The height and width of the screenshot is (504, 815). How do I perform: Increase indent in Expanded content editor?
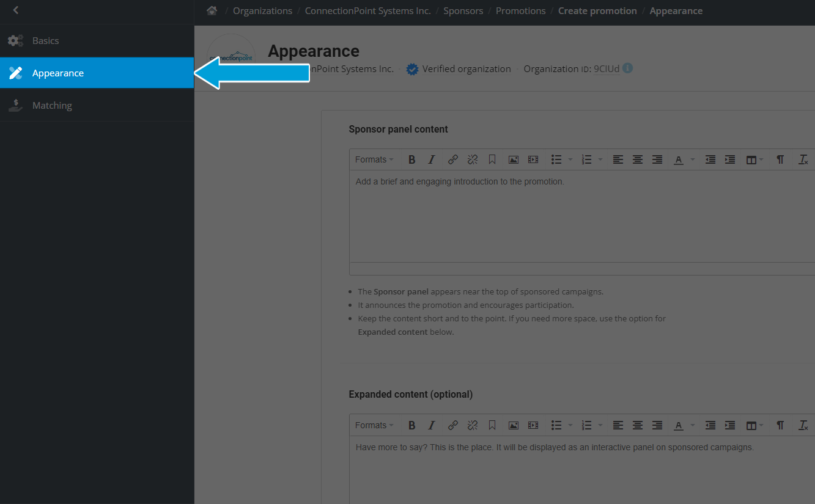(730, 425)
